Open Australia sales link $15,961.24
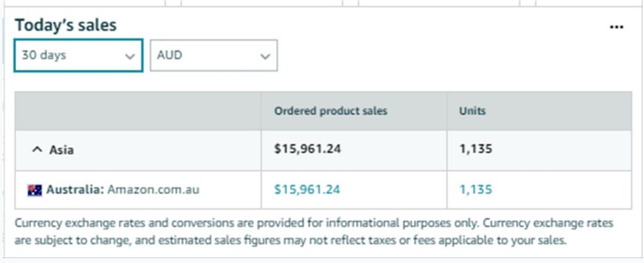The image size is (644, 263). tap(307, 190)
